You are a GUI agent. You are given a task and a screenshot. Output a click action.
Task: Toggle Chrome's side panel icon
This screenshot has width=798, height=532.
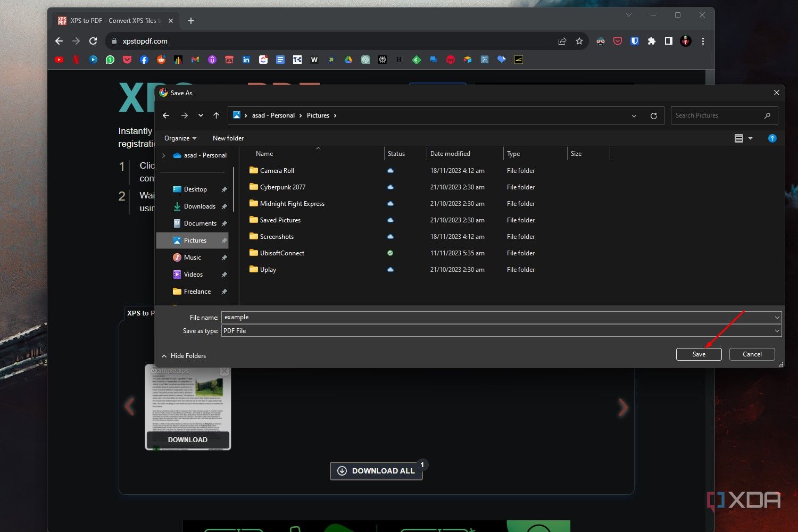669,41
